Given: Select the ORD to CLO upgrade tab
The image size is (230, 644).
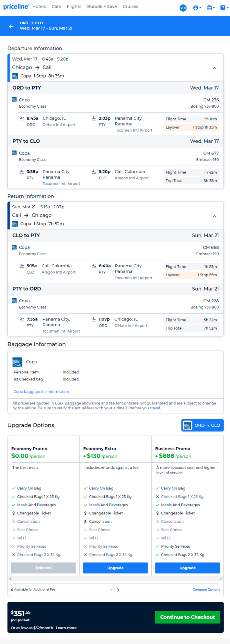Looking at the screenshot, I should point(203,425).
